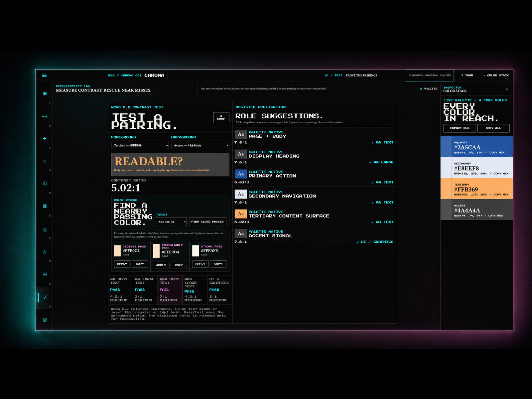Copy the Strong Pass color #FFFAF5

point(218,264)
